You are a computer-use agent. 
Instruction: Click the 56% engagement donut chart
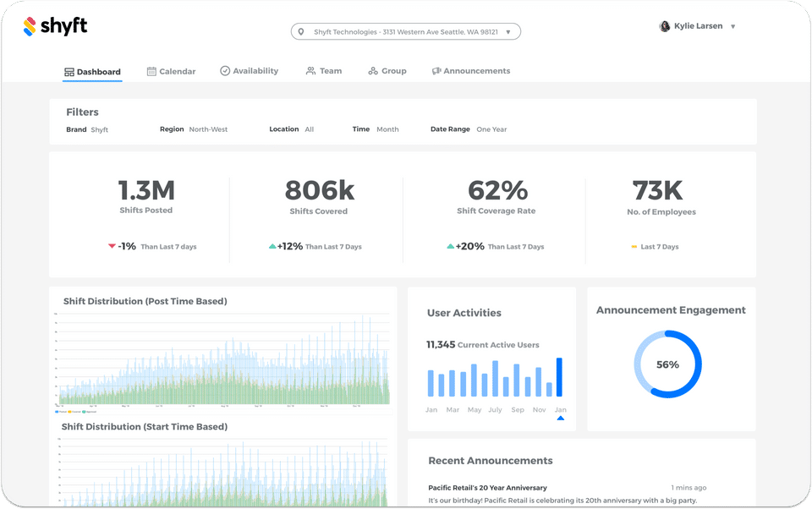667,364
